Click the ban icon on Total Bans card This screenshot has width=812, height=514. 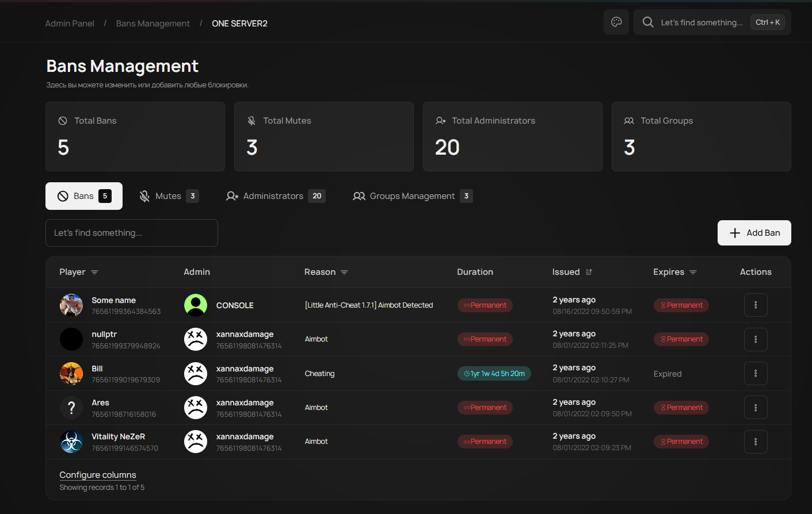tap(62, 120)
